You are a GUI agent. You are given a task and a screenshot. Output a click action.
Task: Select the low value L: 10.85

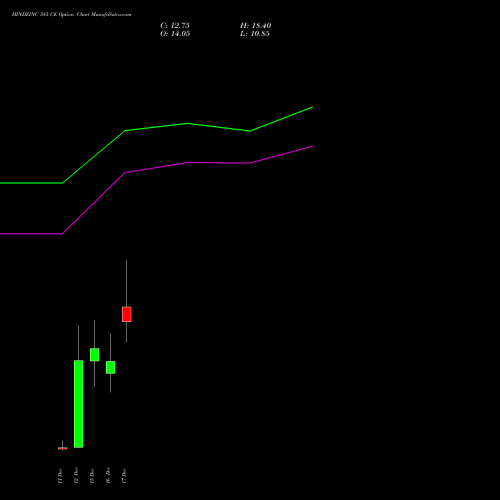(x=255, y=34)
